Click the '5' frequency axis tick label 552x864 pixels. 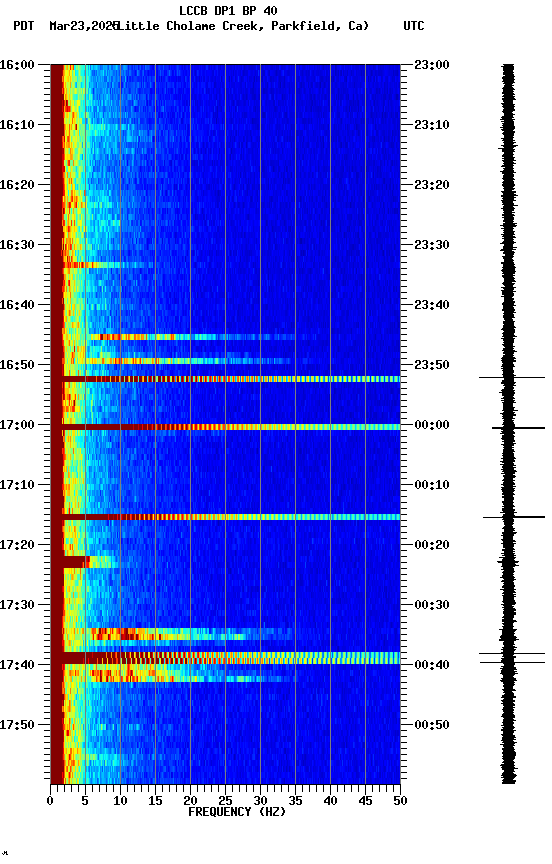[85, 801]
